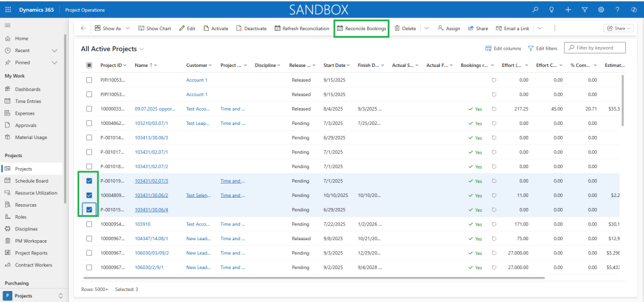Open the 103910 project link
This screenshot has width=644, height=302.
(142, 224)
